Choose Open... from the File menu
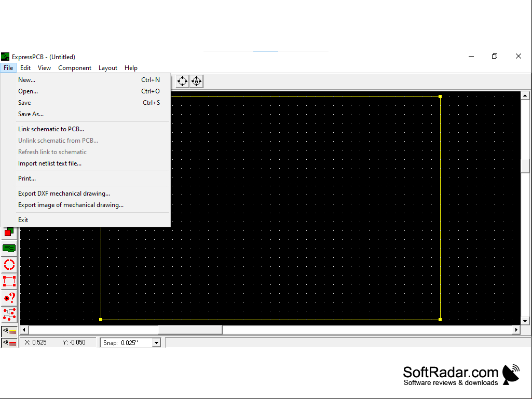 click(x=86, y=91)
